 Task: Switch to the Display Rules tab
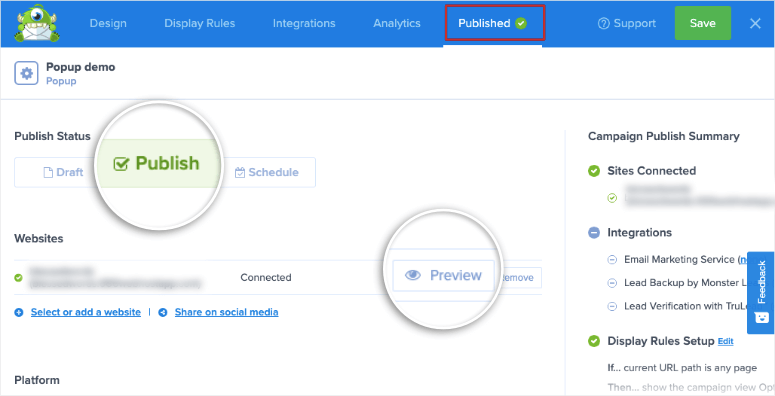(200, 23)
